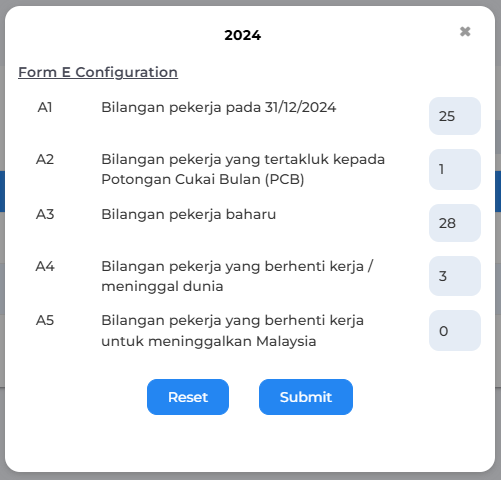Viewport: 501px width, 480px height.
Task: Click the A2 row code label
Action: click(x=45, y=159)
